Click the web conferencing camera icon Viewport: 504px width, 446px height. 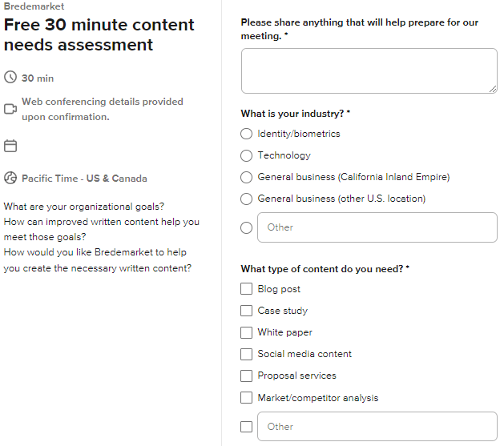pos(10,109)
